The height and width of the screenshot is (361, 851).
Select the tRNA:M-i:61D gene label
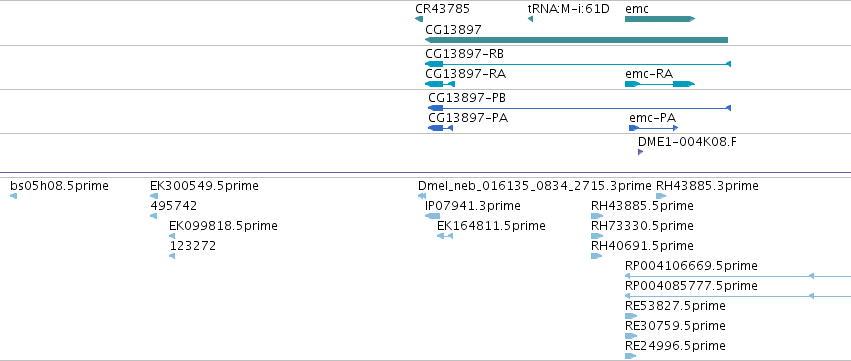point(568,9)
